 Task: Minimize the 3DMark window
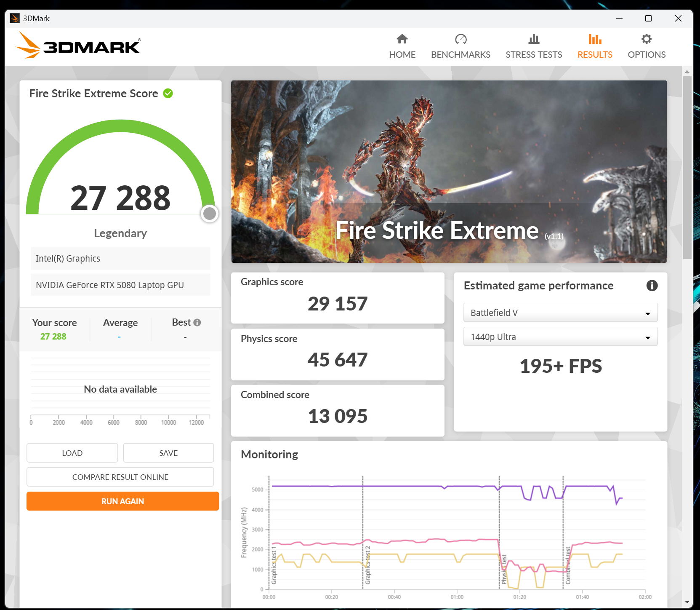[x=619, y=18]
